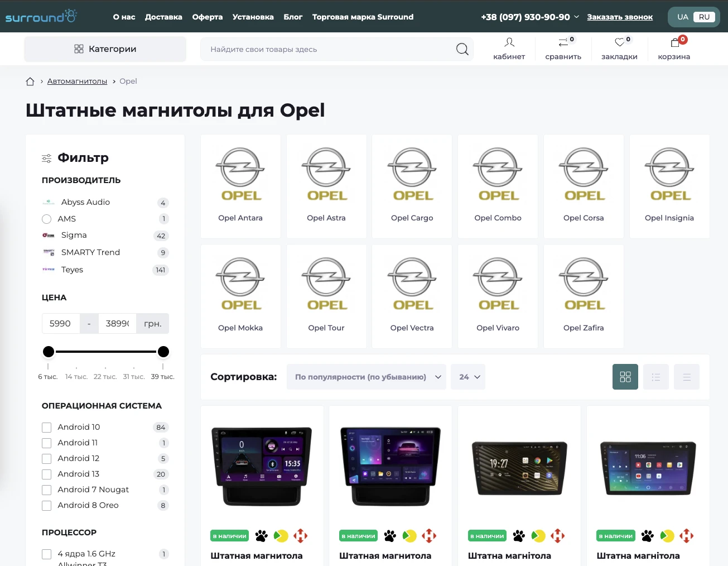Check the Android 13 filter
Screen dimensions: 728x566
[46, 474]
